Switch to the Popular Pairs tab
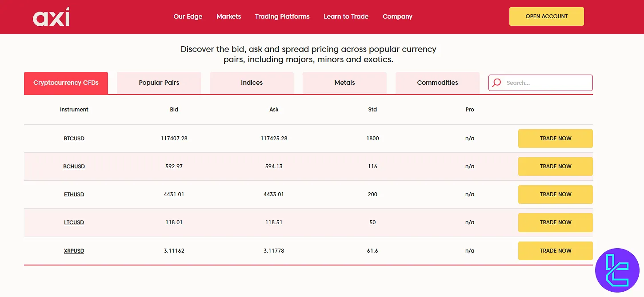Screen dimensions: 644x297 (x=159, y=83)
